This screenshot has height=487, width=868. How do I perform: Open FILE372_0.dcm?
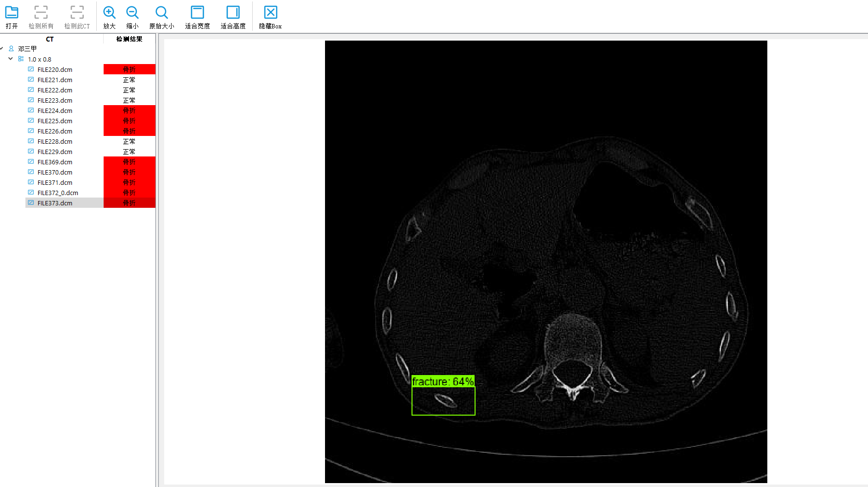pyautogui.click(x=58, y=193)
